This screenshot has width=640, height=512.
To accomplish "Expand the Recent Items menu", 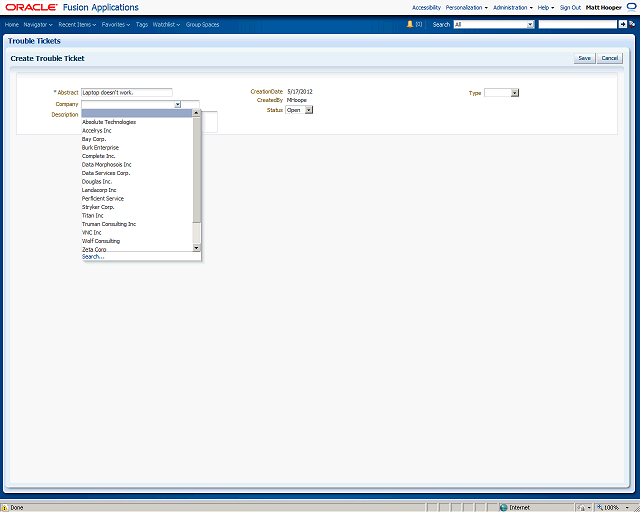I will (x=77, y=24).
